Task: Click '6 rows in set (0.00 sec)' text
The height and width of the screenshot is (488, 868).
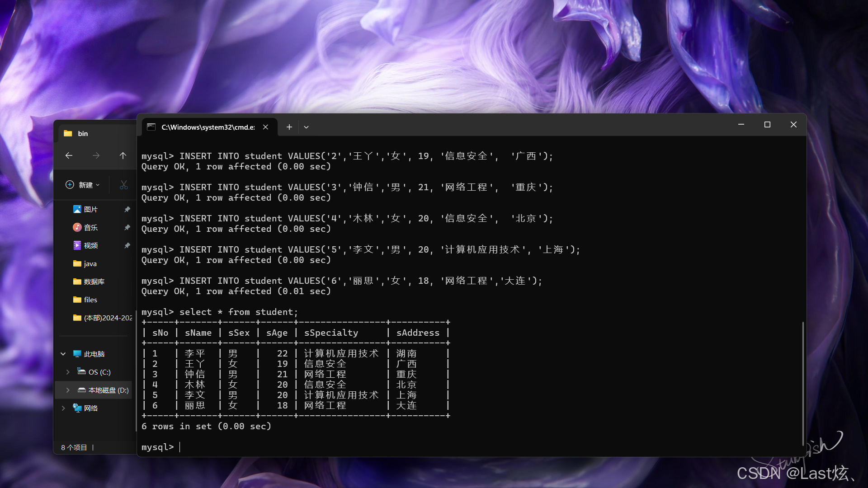Action: click(x=206, y=426)
